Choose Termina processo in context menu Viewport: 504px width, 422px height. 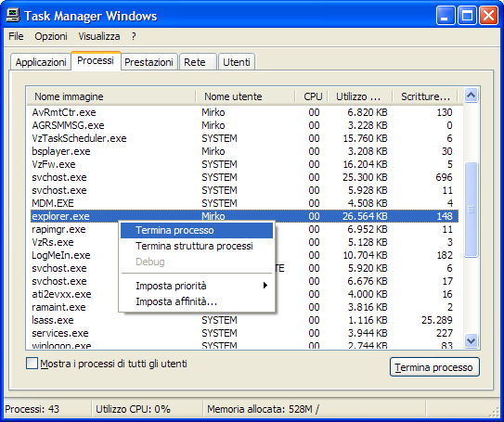pyautogui.click(x=197, y=230)
